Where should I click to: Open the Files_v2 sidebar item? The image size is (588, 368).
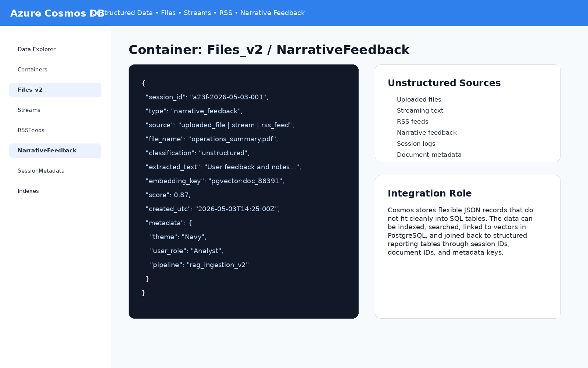tap(55, 90)
